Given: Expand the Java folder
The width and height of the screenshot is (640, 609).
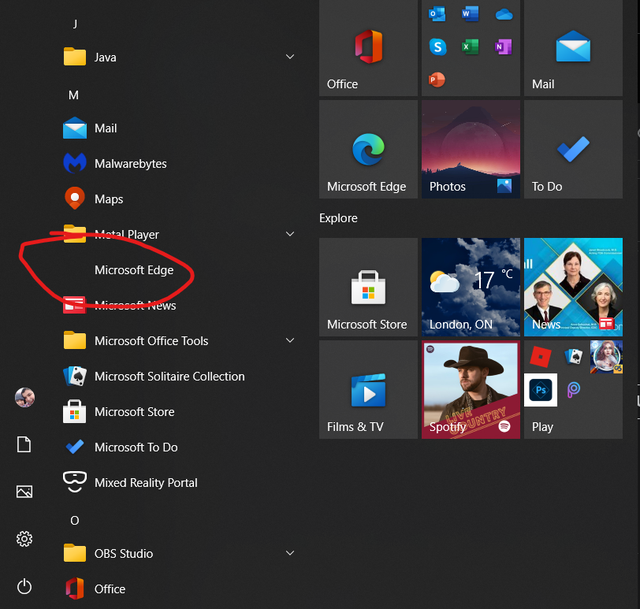Looking at the screenshot, I should pos(290,57).
